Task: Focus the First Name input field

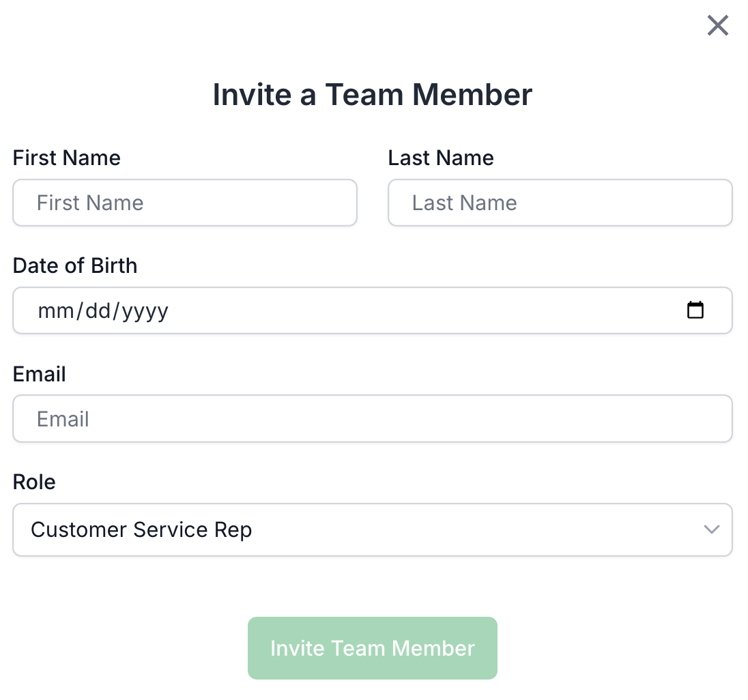Action: pyautogui.click(x=184, y=203)
